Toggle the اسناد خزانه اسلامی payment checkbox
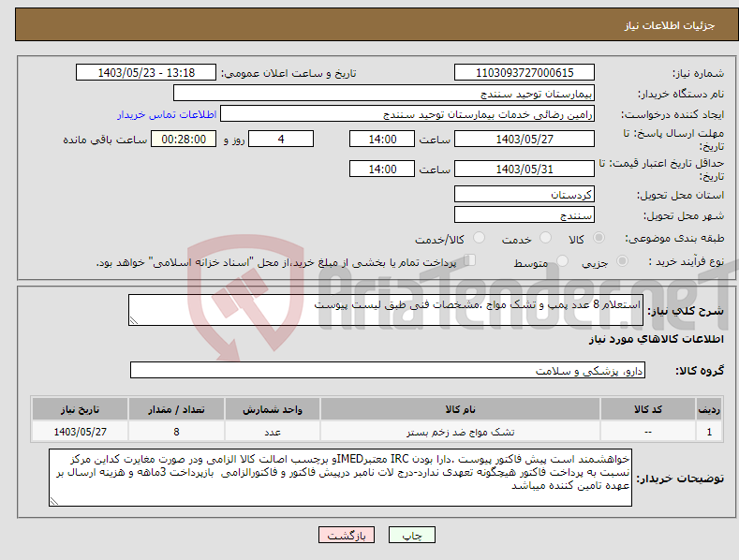The width and height of the screenshot is (739, 560). (469, 260)
